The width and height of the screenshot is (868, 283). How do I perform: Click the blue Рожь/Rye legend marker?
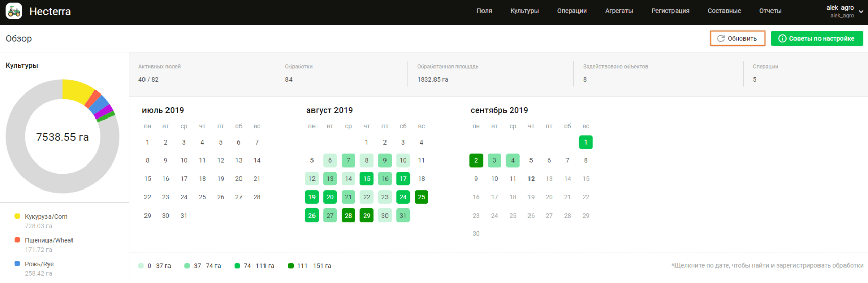pyautogui.click(x=17, y=264)
